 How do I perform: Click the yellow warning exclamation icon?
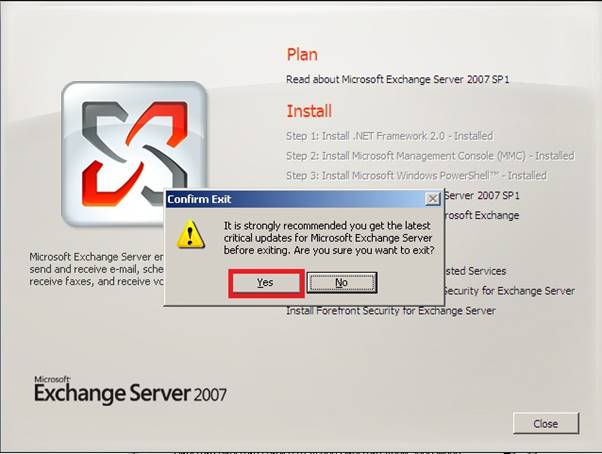(190, 234)
